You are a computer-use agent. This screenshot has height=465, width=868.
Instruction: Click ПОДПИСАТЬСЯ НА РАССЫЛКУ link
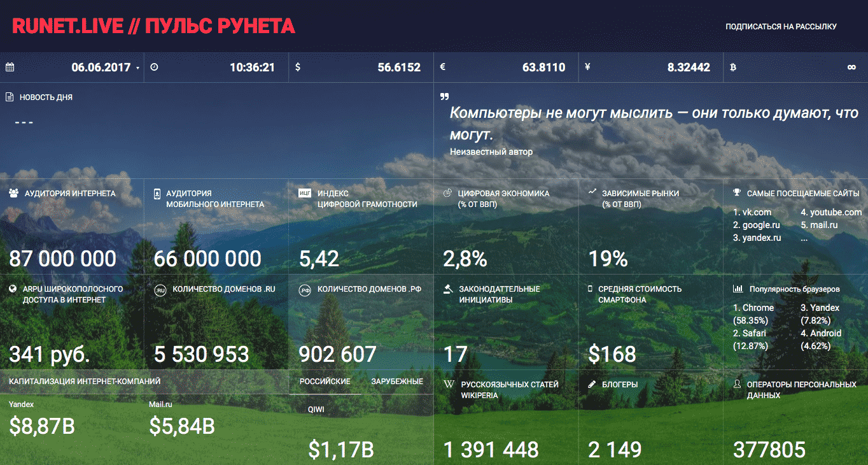[x=781, y=27]
